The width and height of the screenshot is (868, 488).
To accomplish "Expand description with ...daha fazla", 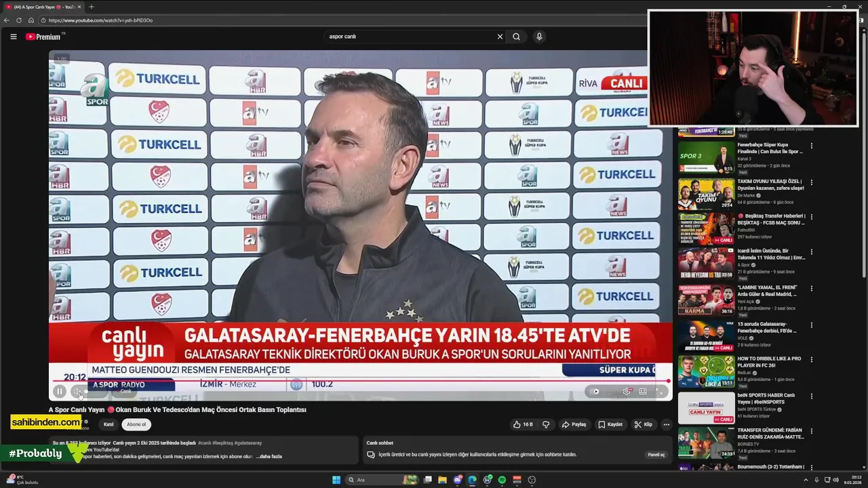I will point(269,456).
